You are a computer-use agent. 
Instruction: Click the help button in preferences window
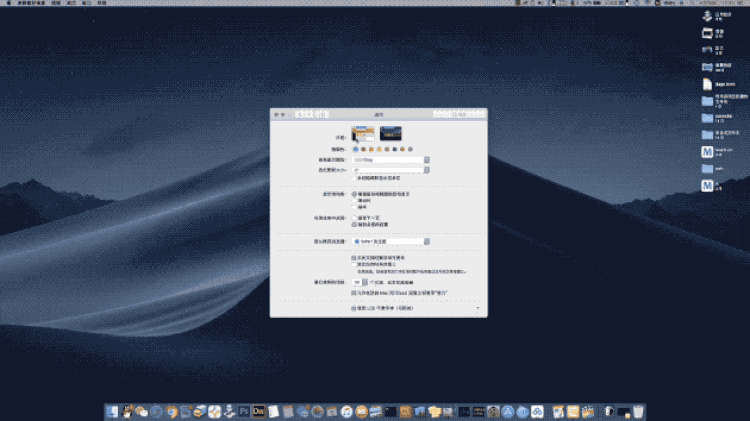[477, 309]
